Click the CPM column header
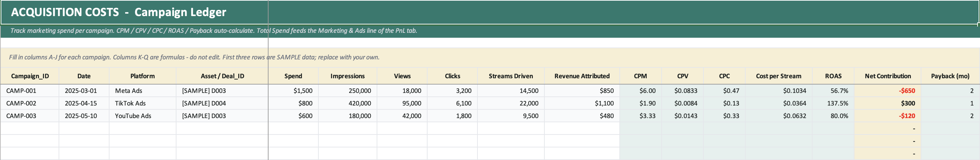This screenshot has width=980, height=160. [641, 76]
